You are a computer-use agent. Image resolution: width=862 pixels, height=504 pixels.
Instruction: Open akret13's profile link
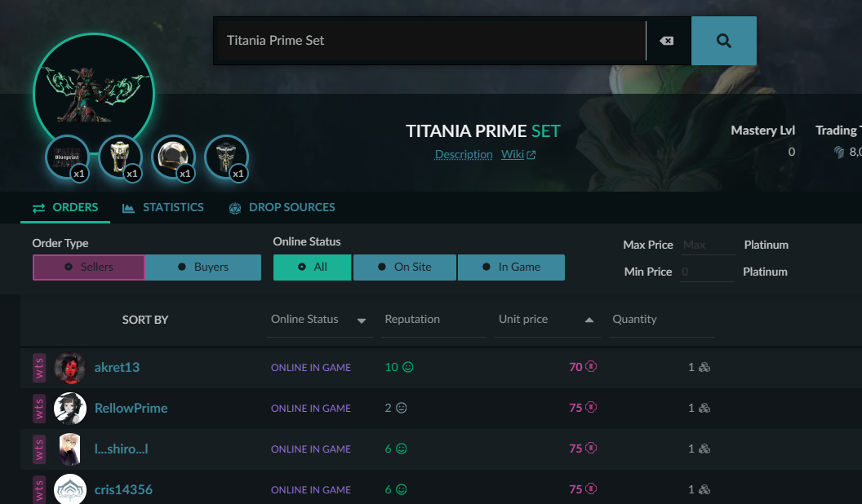coord(117,367)
